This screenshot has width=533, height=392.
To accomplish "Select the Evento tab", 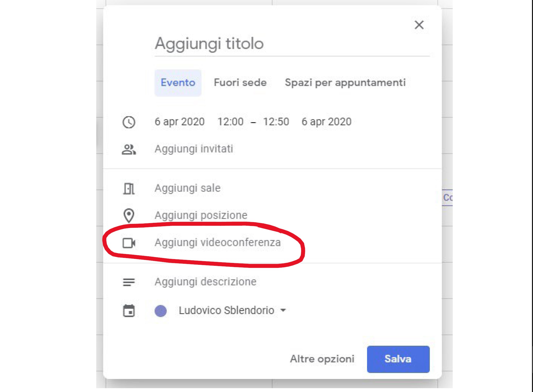I will coord(178,83).
